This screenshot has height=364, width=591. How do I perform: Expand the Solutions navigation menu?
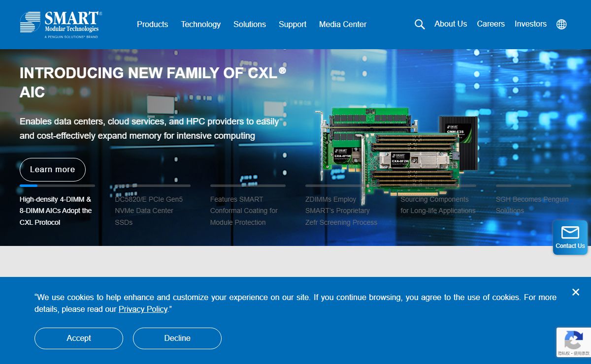[249, 24]
